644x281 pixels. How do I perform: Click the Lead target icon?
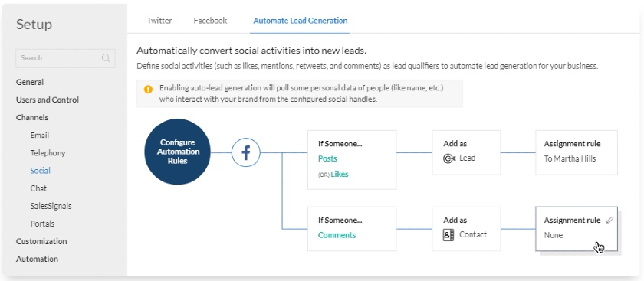(x=449, y=158)
